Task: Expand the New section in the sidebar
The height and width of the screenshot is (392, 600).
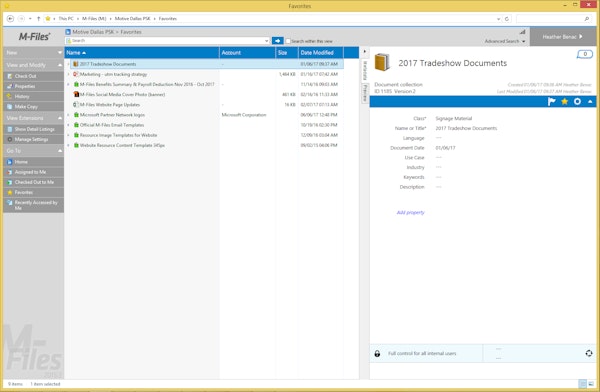Action: tap(60, 52)
